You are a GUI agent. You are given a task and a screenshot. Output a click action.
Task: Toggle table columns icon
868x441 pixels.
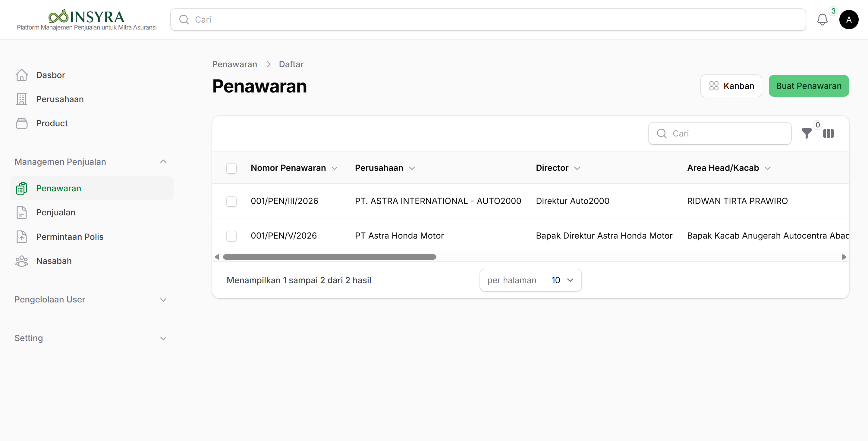(828, 133)
